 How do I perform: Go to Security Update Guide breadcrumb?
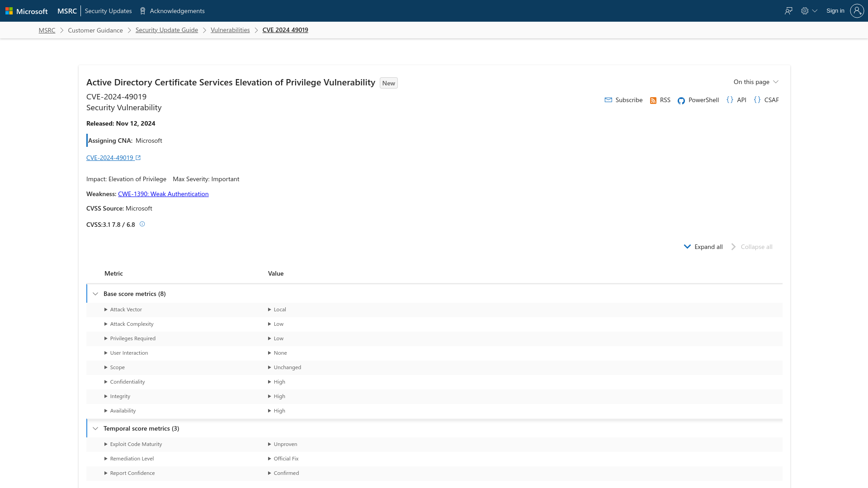[x=167, y=30]
